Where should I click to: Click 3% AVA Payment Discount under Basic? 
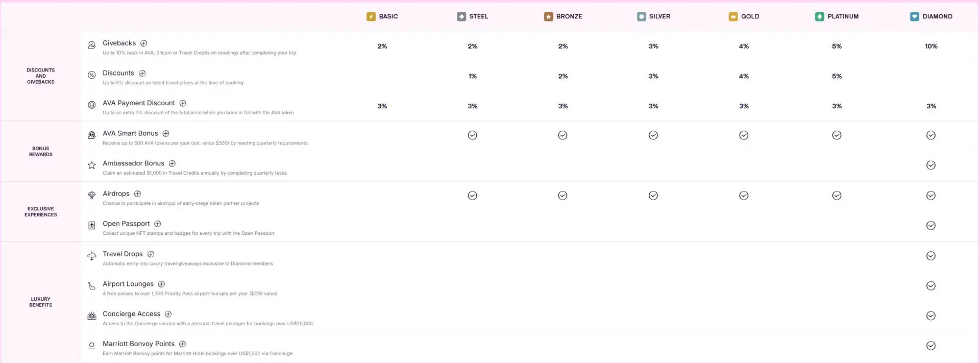[x=382, y=107]
